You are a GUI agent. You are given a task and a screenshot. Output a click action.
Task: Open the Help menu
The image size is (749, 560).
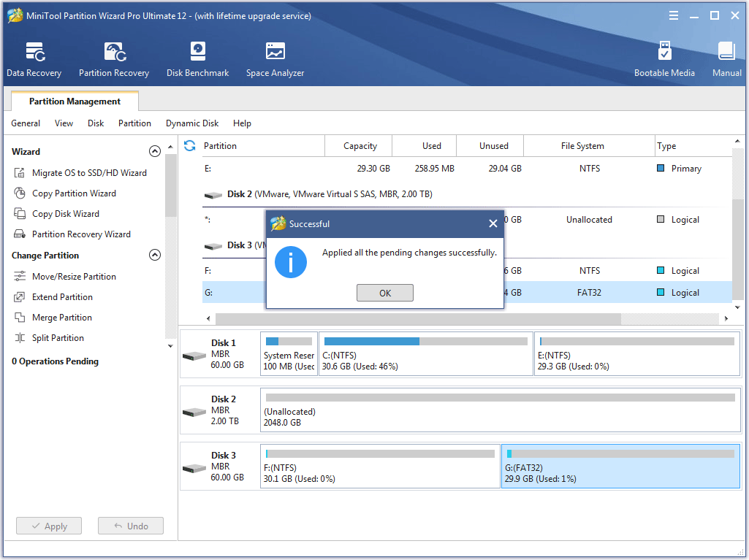[x=242, y=123]
